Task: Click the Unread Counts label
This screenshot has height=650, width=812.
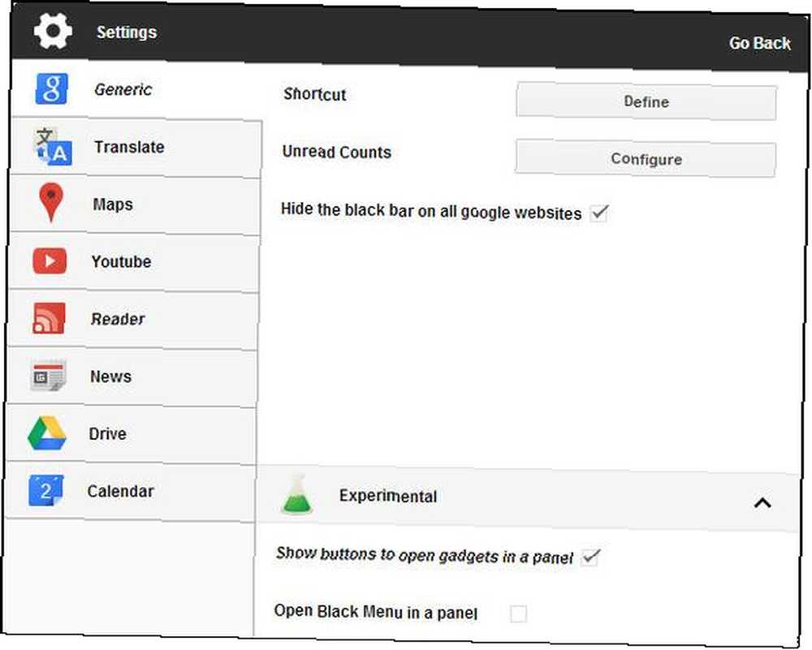Action: [x=337, y=152]
